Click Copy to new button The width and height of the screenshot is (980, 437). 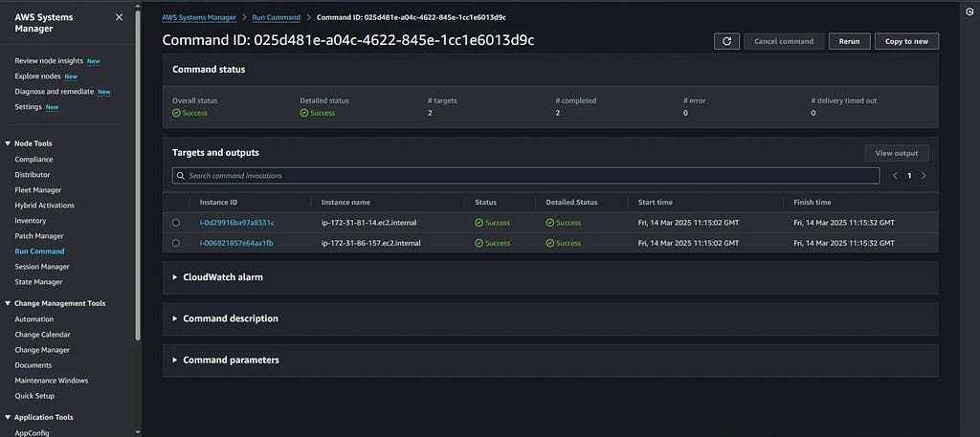pos(907,41)
